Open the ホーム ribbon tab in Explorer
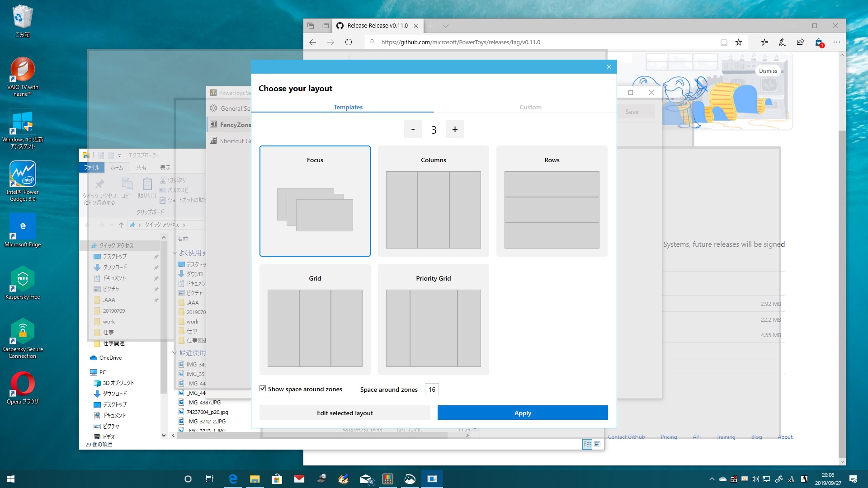 (x=117, y=167)
